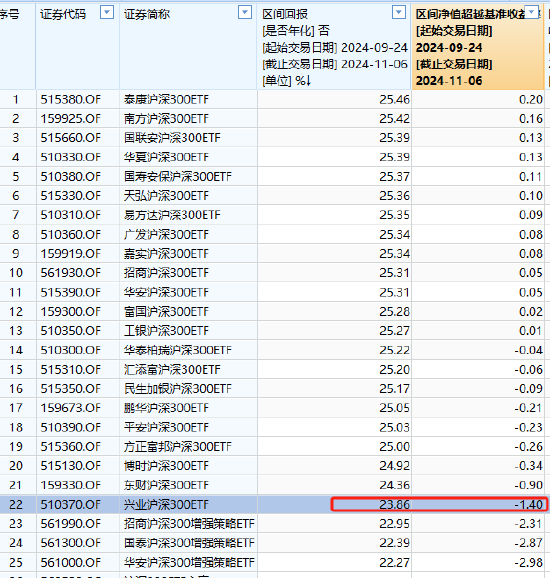The width and height of the screenshot is (550, 578).
Task: Select fund name 华夏沪深300ETF
Action: pos(166,157)
